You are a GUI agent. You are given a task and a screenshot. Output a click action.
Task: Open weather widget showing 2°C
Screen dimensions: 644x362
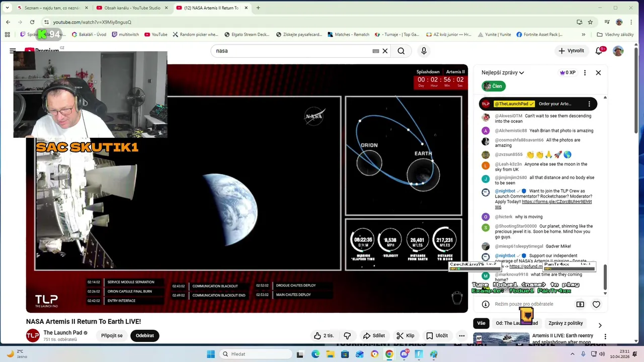[x=17, y=354]
